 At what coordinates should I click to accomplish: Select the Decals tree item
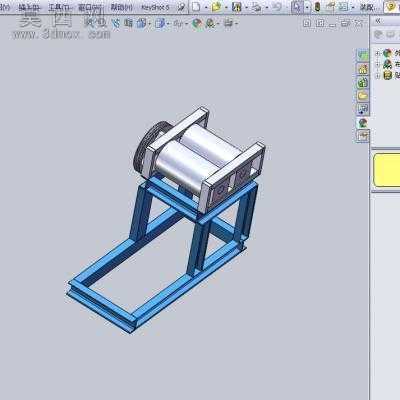(x=387, y=75)
